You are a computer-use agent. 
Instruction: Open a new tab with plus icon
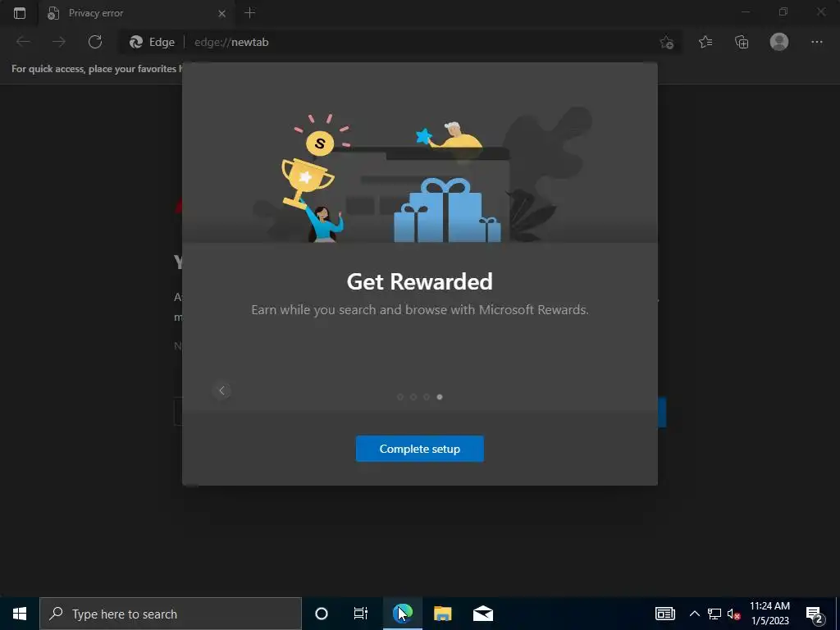(x=249, y=13)
